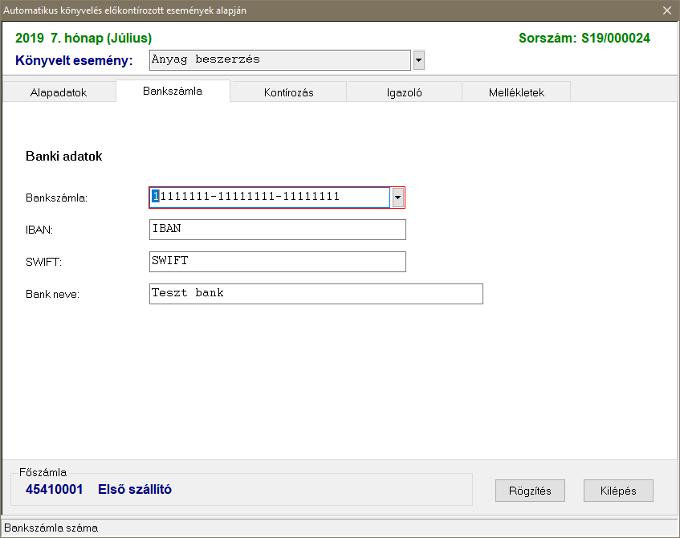Image resolution: width=680 pixels, height=538 pixels.
Task: Select the Bank neve text field
Action: [x=315, y=293]
